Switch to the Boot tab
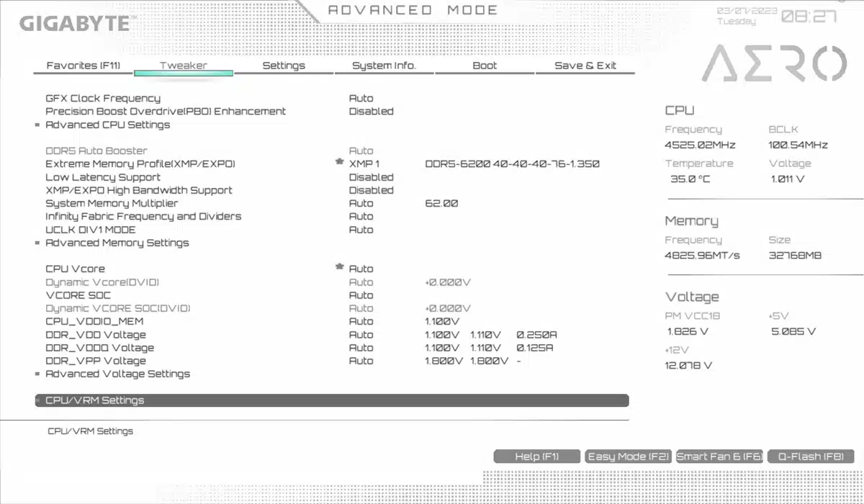 pyautogui.click(x=485, y=66)
